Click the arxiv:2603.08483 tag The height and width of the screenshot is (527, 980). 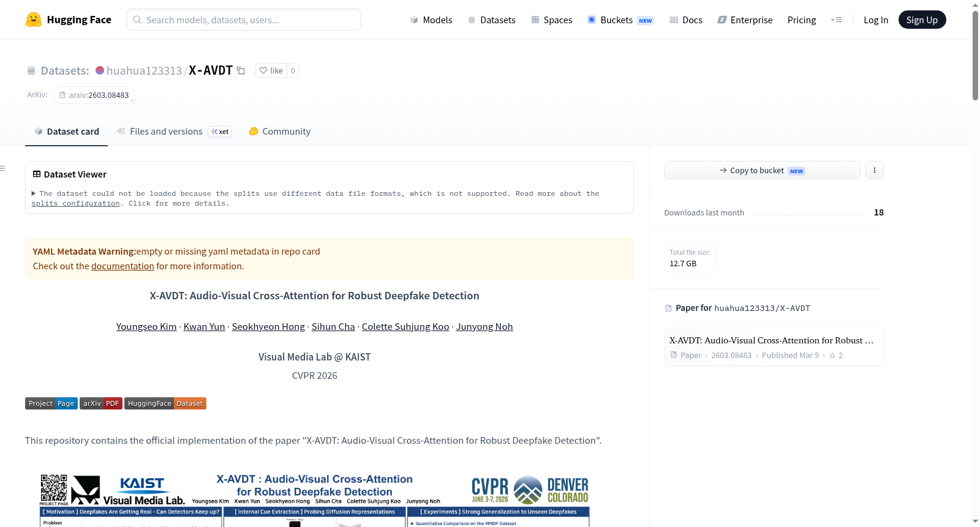click(94, 95)
